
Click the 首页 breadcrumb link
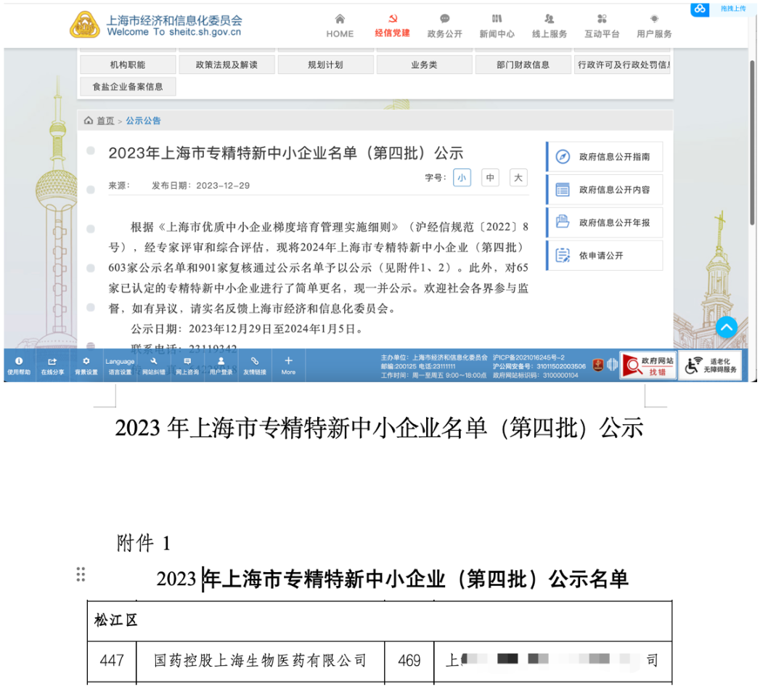(105, 121)
